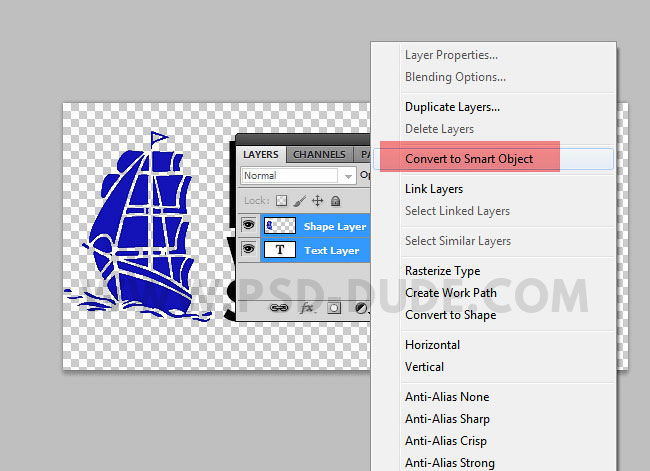Screen dimensions: 650x471
Task: Open the fx layer style icon
Action: click(307, 309)
